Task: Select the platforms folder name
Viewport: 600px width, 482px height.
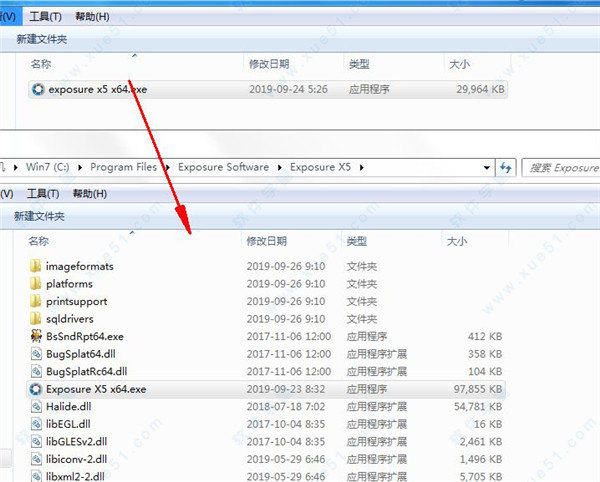Action: point(69,283)
